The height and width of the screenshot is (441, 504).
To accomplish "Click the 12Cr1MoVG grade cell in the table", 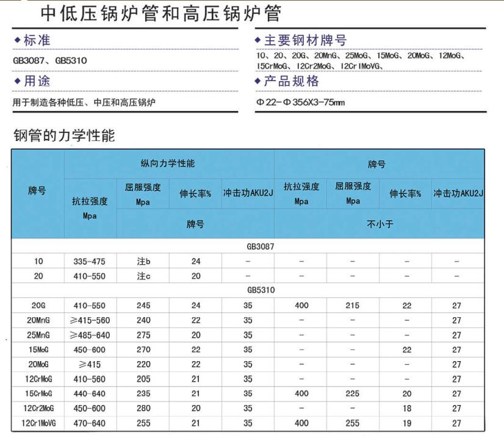I will [38, 423].
